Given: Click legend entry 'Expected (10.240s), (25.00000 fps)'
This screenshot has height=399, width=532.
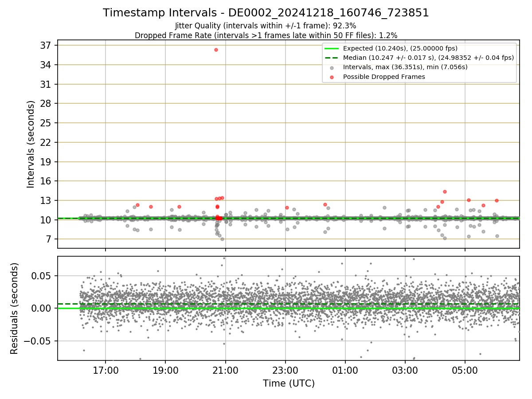Looking at the screenshot, I should [x=400, y=48].
